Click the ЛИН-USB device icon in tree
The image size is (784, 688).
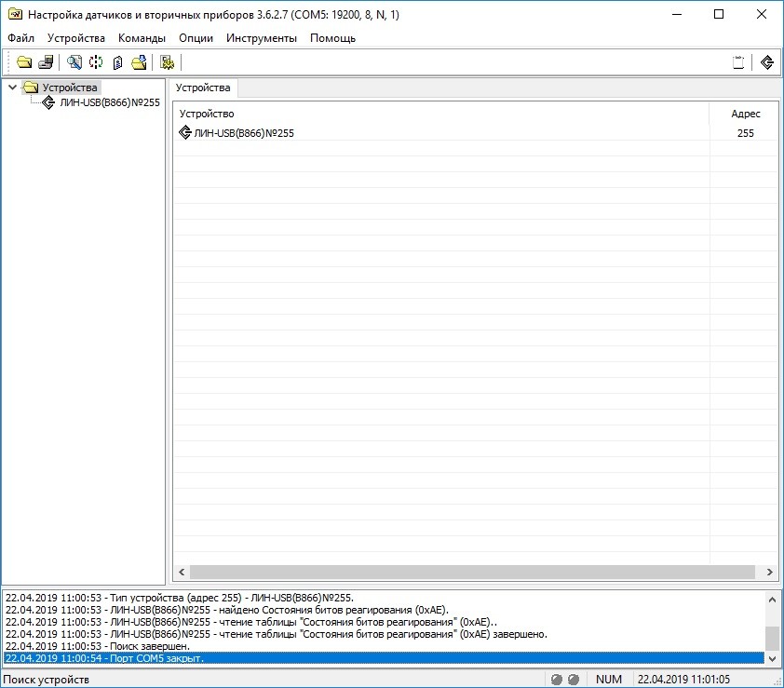(x=48, y=102)
